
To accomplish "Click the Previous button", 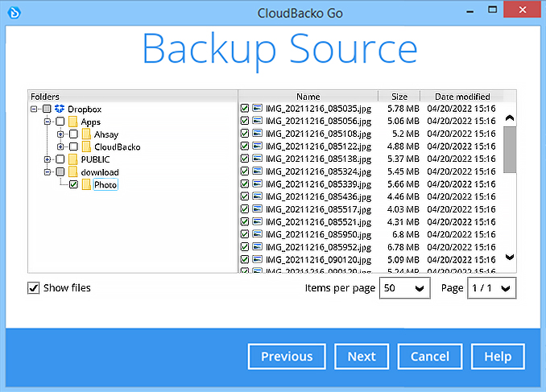I will (x=287, y=357).
